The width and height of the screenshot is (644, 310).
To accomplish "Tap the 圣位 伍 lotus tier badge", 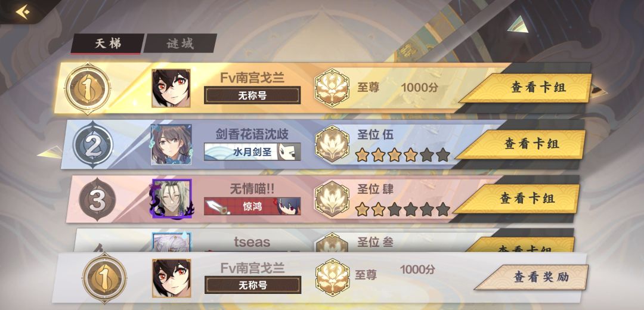I will pyautogui.click(x=332, y=144).
